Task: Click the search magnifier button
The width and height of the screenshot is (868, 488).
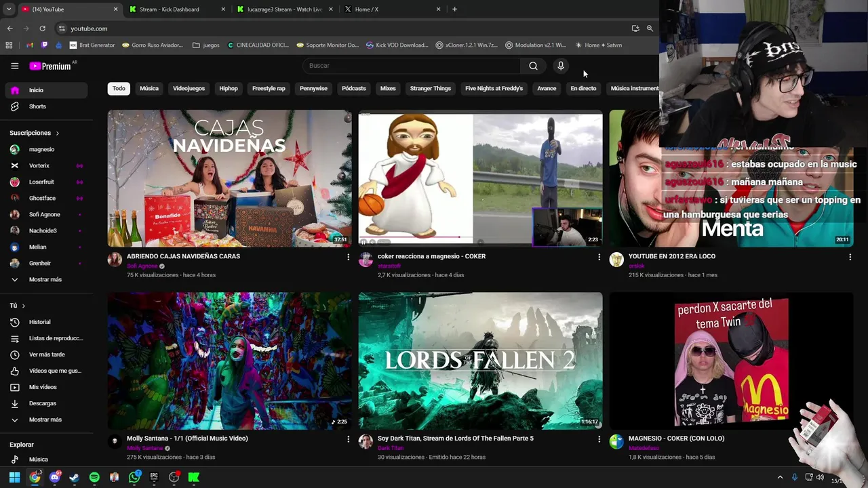Action: pos(533,66)
